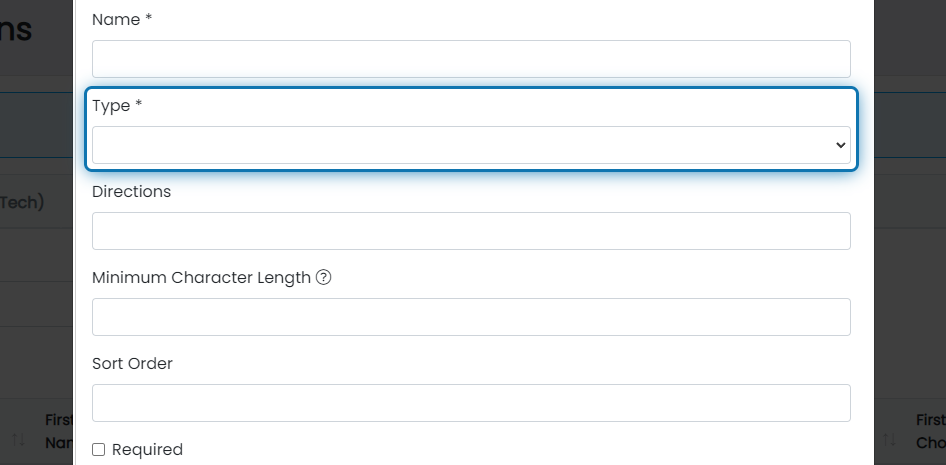Screen dimensions: 946x465
Task: Sort by the First Choice column header
Action: [x=930, y=431]
